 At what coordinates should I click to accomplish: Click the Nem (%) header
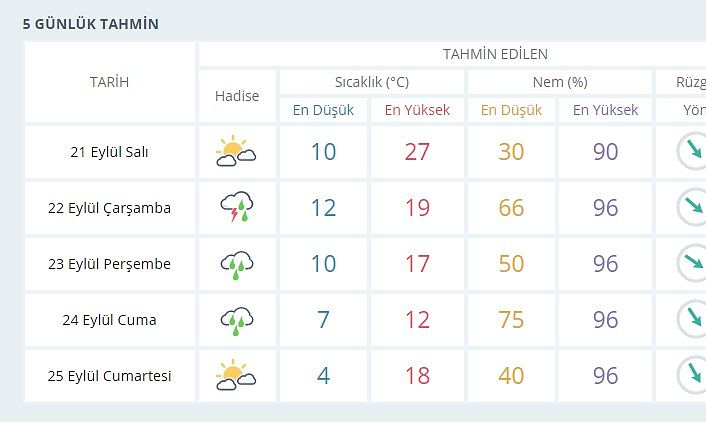click(x=559, y=82)
